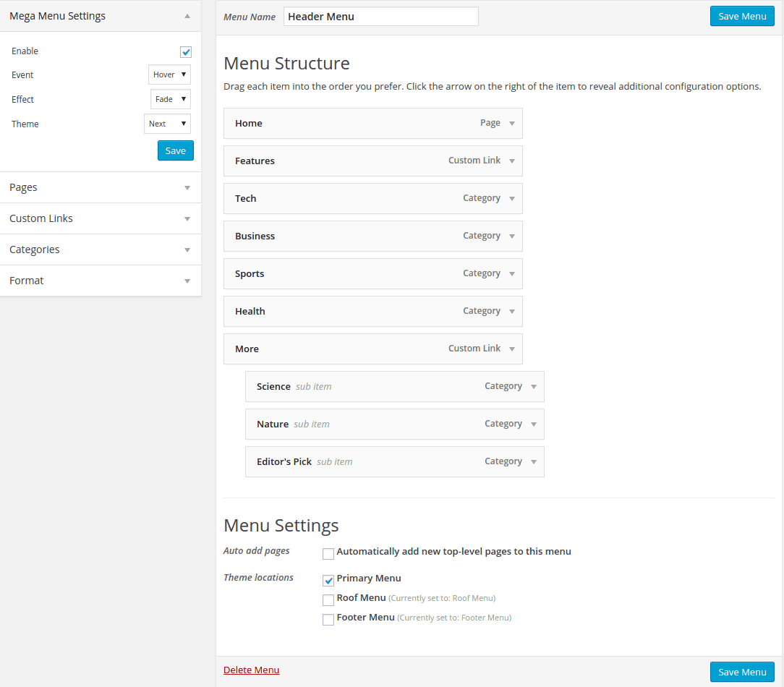Expand the Home menu item options
784x687 pixels.
click(512, 123)
